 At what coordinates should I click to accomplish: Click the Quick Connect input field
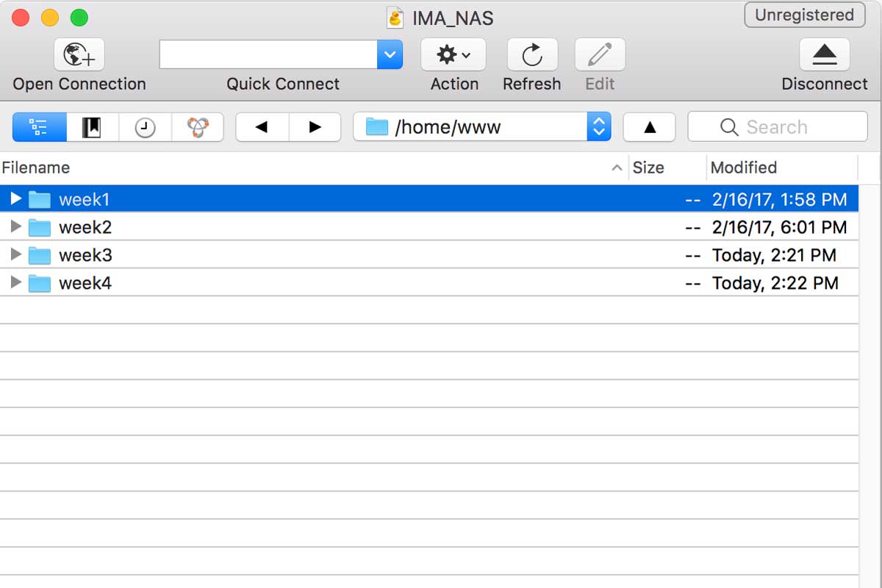(268, 54)
